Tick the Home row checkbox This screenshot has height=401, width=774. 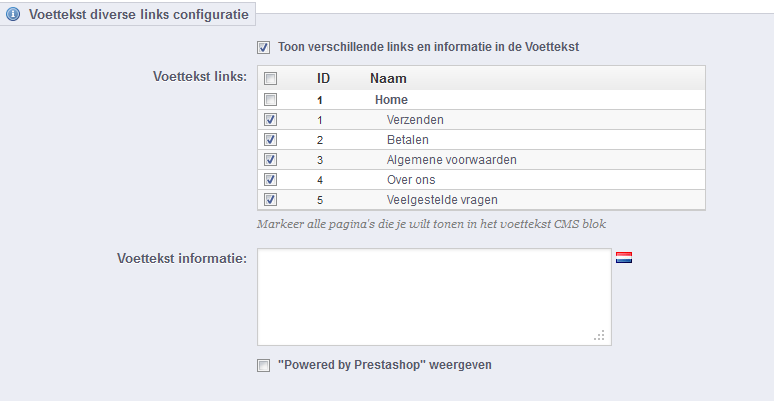(x=270, y=100)
